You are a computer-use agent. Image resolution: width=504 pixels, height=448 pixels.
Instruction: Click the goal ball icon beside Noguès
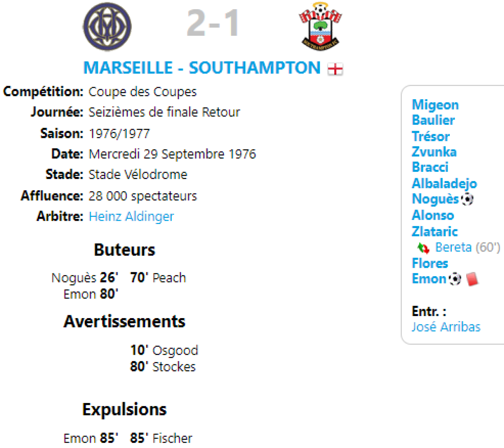pyautogui.click(x=467, y=199)
